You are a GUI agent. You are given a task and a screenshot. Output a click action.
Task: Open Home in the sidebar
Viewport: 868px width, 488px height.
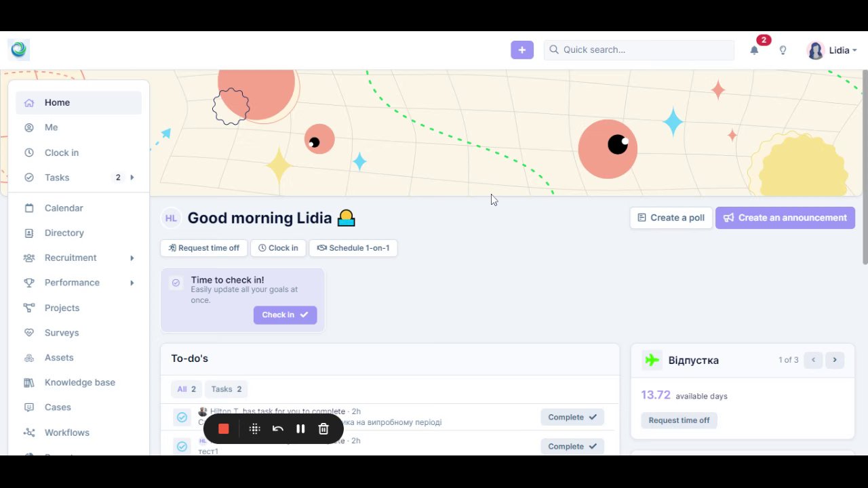(x=79, y=103)
